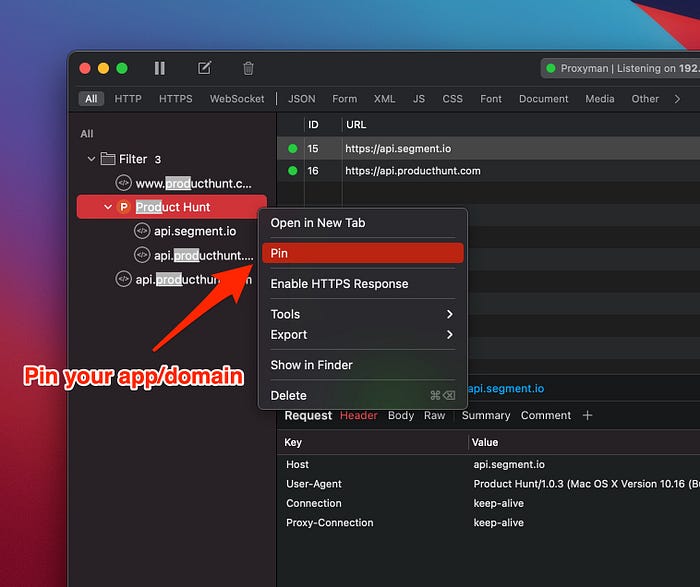Collapse the Filter folder chevron
The width and height of the screenshot is (700, 587).
pyautogui.click(x=92, y=158)
